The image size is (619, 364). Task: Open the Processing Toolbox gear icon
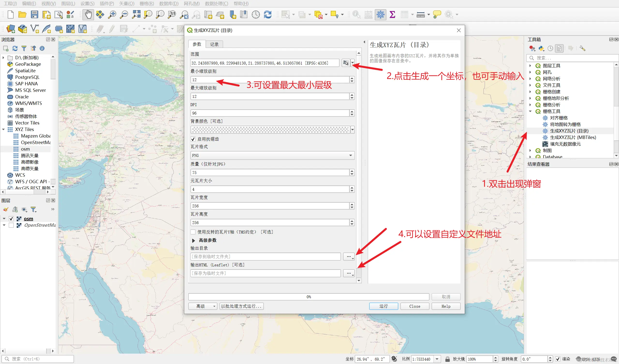click(x=380, y=15)
